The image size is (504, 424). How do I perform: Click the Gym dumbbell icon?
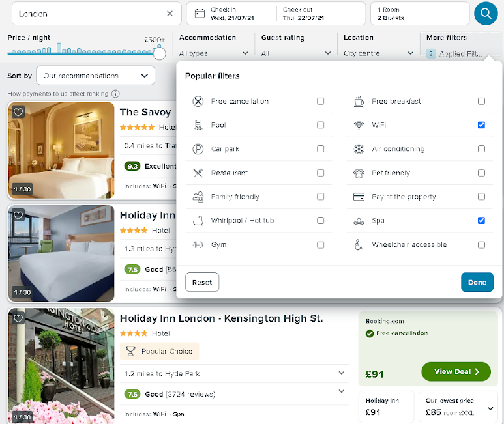point(198,245)
